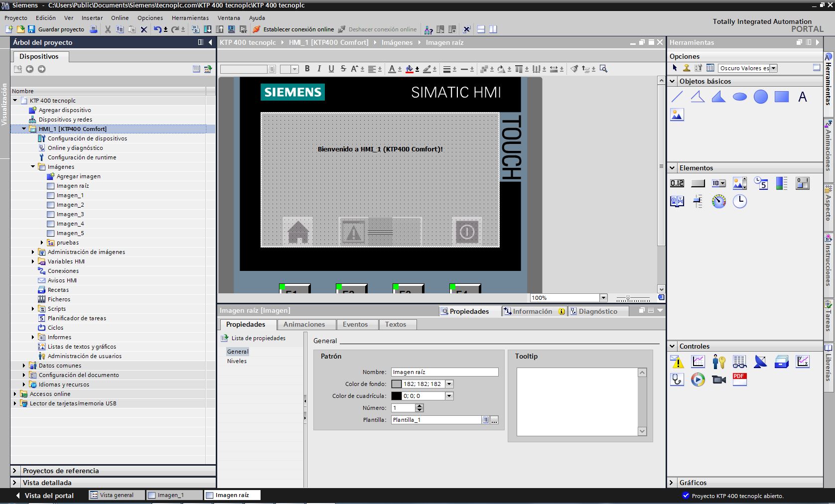The image size is (835, 504).
Task: Select the Alarm view control
Action: (677, 362)
